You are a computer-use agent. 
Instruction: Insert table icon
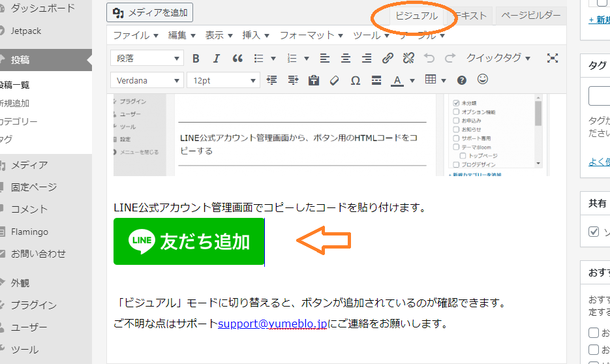click(x=431, y=80)
